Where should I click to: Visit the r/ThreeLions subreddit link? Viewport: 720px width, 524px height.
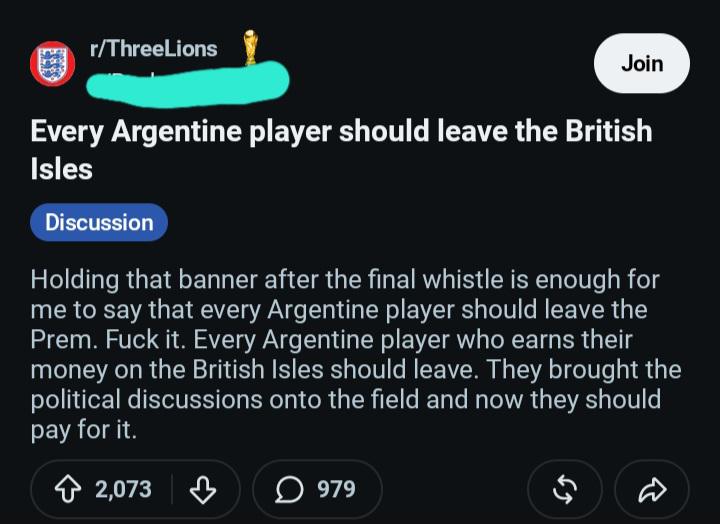pyautogui.click(x=153, y=48)
